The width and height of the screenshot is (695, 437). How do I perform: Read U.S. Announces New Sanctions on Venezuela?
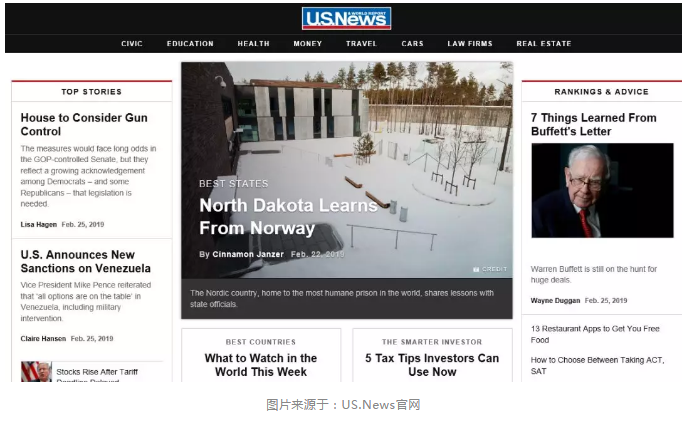tap(86, 261)
